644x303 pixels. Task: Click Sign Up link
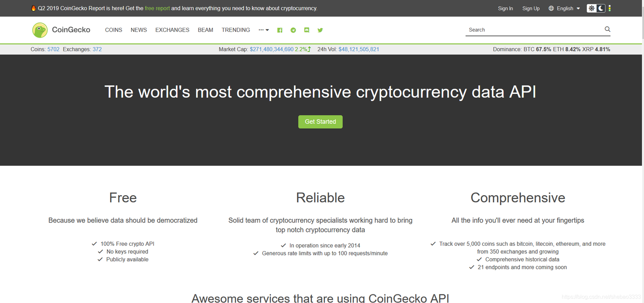point(531,9)
